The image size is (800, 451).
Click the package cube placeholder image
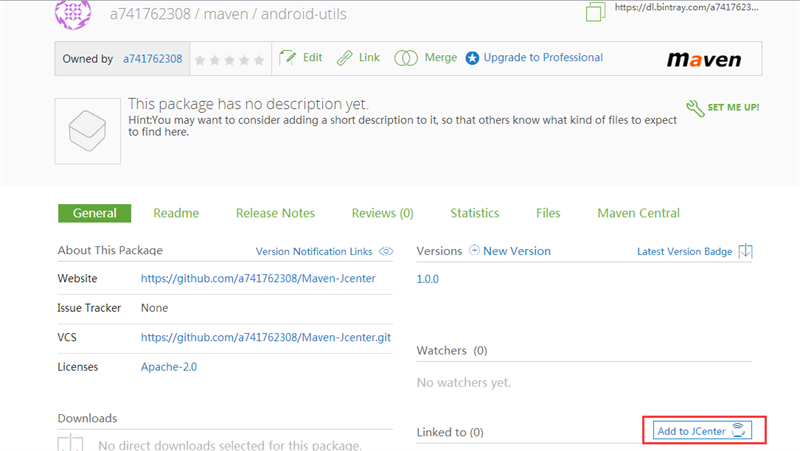click(x=88, y=131)
